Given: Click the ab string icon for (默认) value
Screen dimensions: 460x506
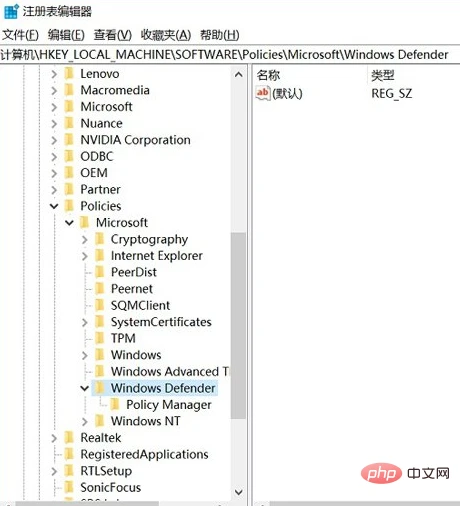Looking at the screenshot, I should tap(263, 93).
